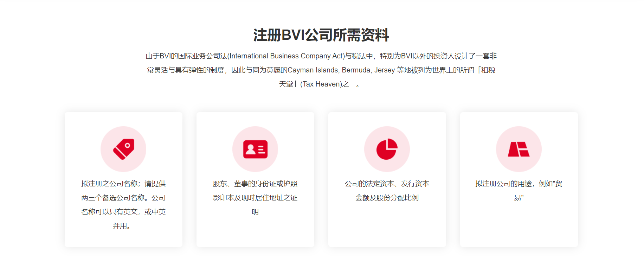Click the red price tag icon
The width and height of the screenshot is (644, 268).
point(123,149)
